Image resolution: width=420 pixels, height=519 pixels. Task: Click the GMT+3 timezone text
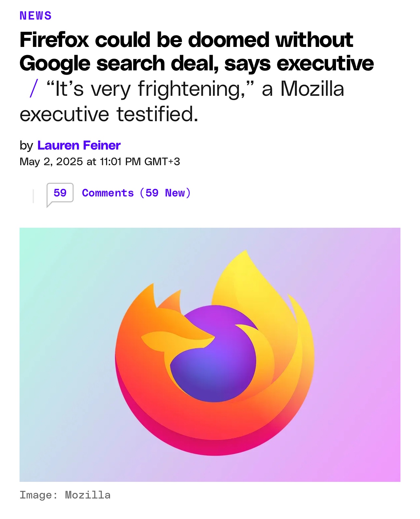coord(162,162)
